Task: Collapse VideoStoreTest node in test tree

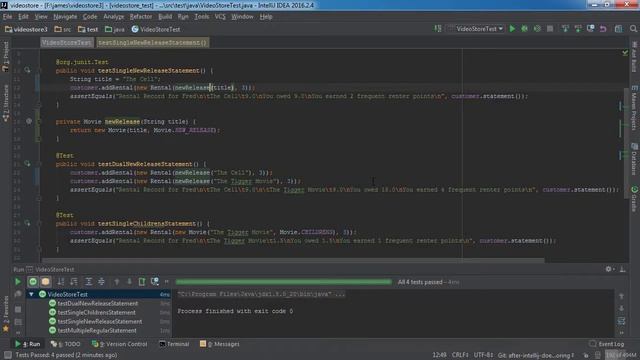Action: point(31,294)
